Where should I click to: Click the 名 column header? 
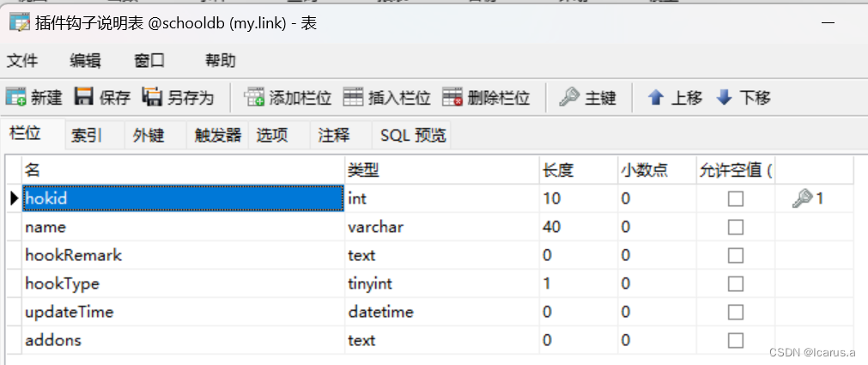pyautogui.click(x=183, y=170)
